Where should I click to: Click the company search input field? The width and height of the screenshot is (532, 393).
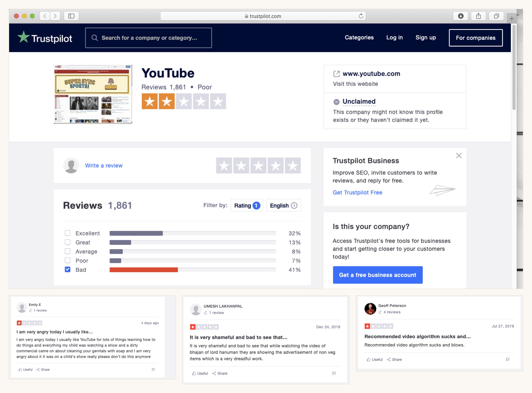click(149, 38)
